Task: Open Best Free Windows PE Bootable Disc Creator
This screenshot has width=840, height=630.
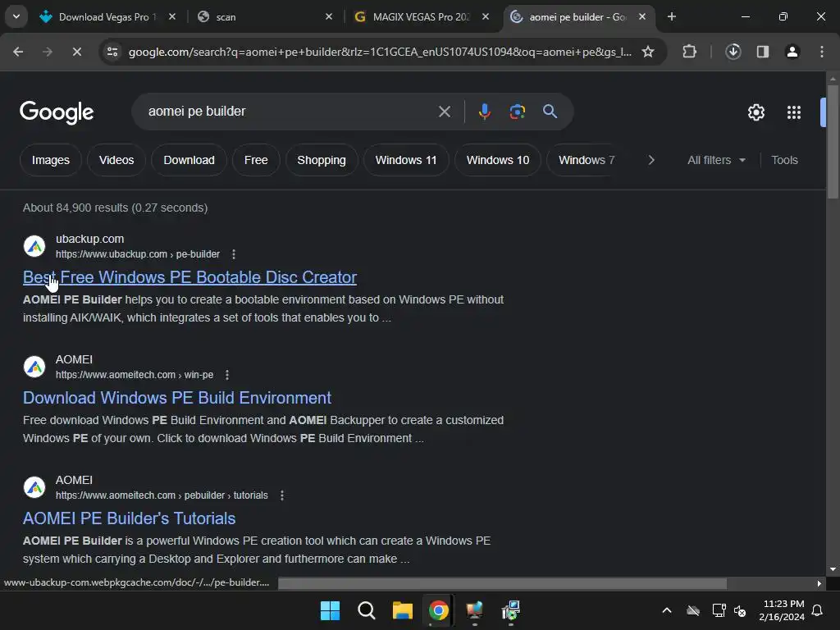Action: click(x=189, y=277)
